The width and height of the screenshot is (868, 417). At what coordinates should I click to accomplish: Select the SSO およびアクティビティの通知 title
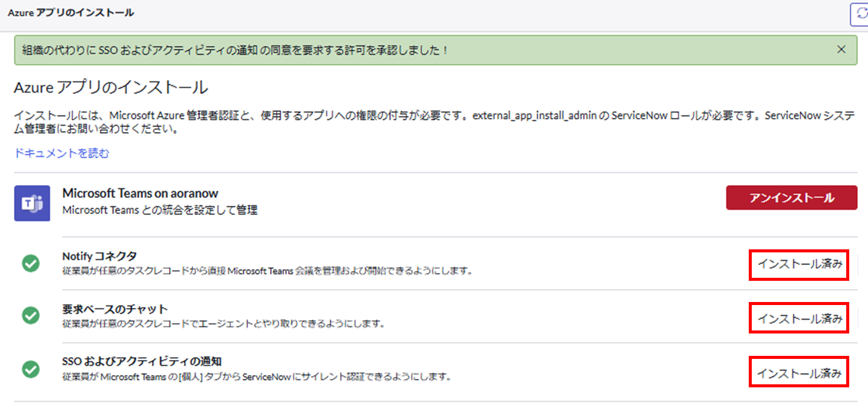coord(142,362)
